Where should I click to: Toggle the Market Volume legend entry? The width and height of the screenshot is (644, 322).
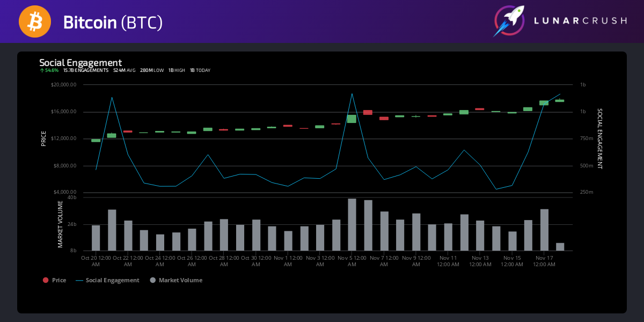click(x=176, y=280)
